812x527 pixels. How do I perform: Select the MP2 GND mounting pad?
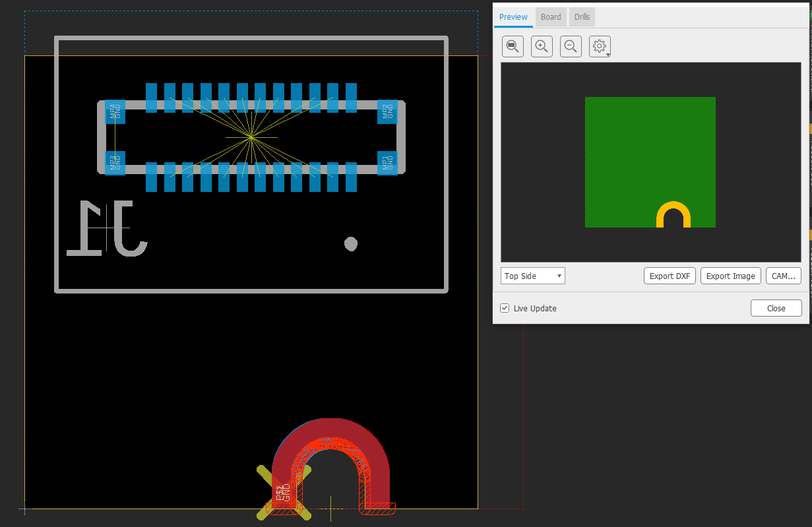tap(388, 111)
